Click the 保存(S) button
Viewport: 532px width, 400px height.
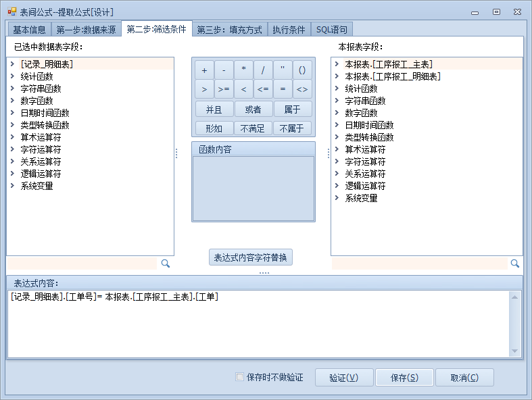(x=404, y=378)
